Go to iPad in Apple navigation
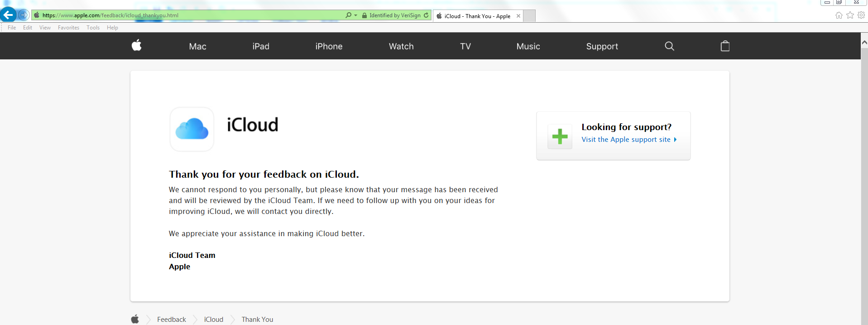868x325 pixels. (261, 46)
